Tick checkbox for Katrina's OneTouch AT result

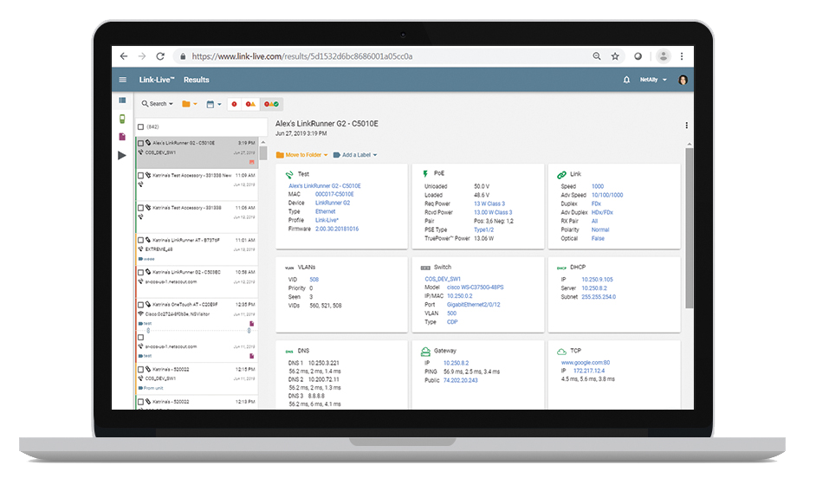click(x=141, y=305)
